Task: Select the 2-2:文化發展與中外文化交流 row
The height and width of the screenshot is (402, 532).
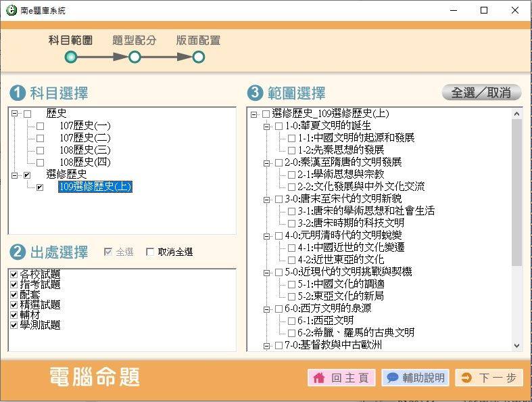Action: coord(361,186)
